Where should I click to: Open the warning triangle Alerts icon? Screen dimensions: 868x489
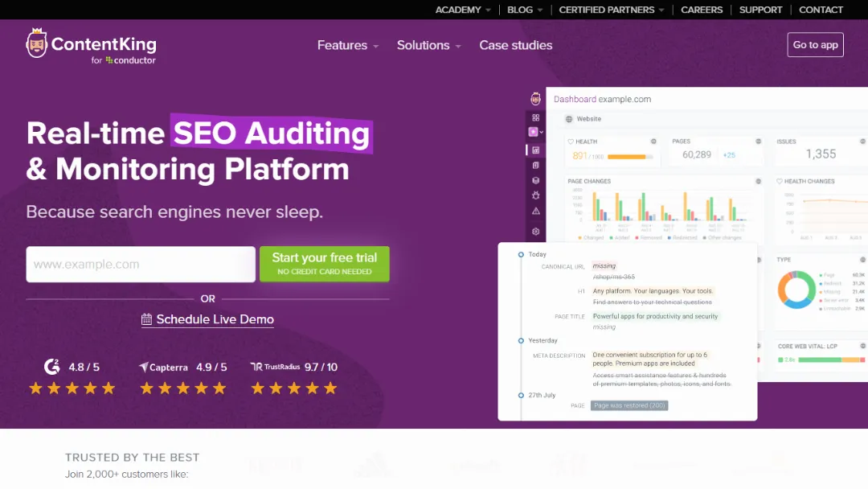[x=535, y=211]
